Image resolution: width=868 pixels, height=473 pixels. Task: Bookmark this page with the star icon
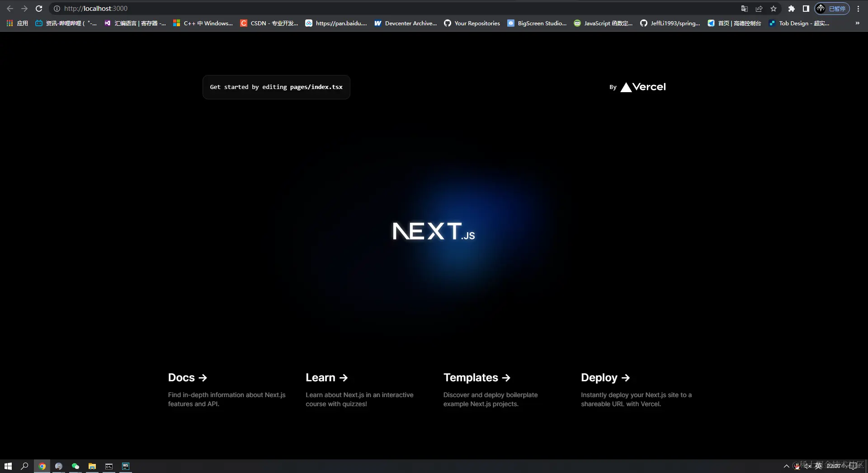[x=774, y=9]
